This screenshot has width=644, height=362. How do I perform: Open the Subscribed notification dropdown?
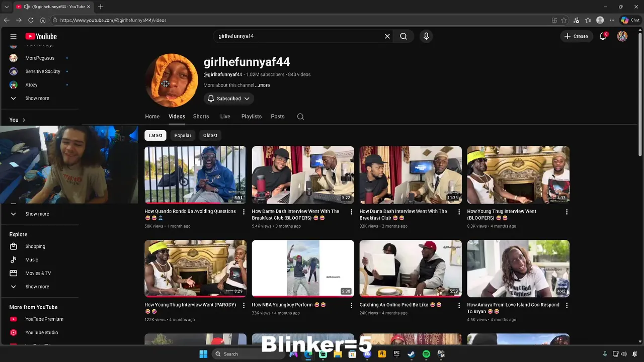click(228, 99)
